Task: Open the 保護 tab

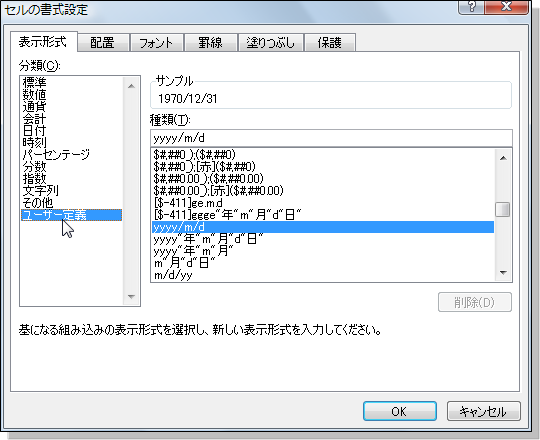Action: point(330,43)
